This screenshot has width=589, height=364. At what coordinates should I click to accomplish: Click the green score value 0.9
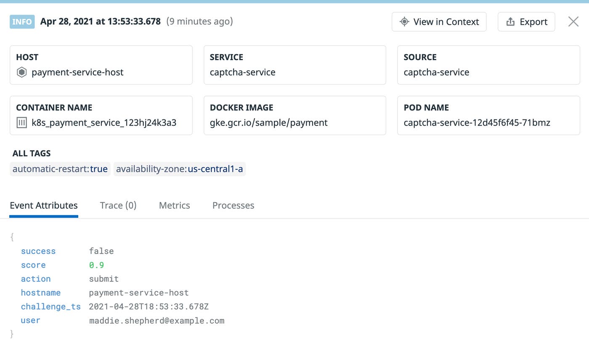96,265
